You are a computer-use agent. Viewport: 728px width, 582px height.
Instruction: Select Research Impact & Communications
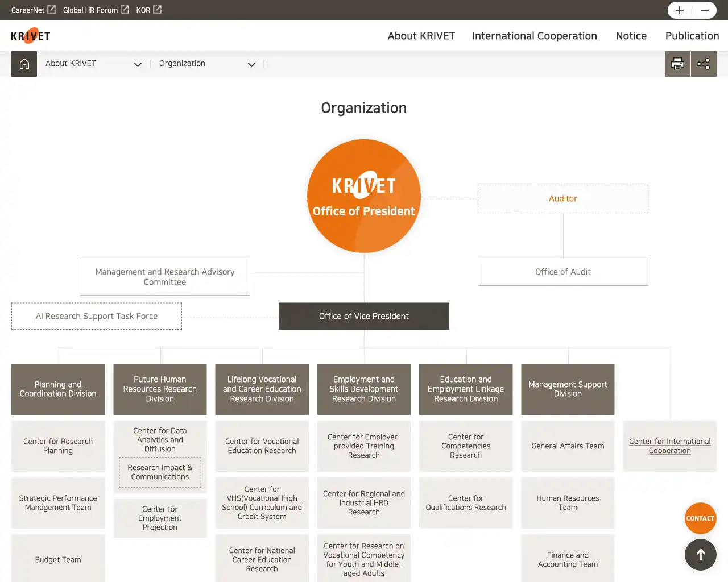click(160, 472)
